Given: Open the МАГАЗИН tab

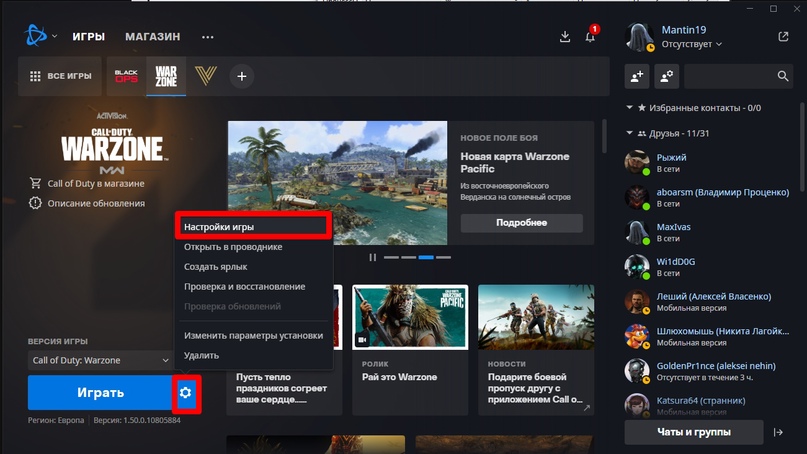Looking at the screenshot, I should point(153,37).
